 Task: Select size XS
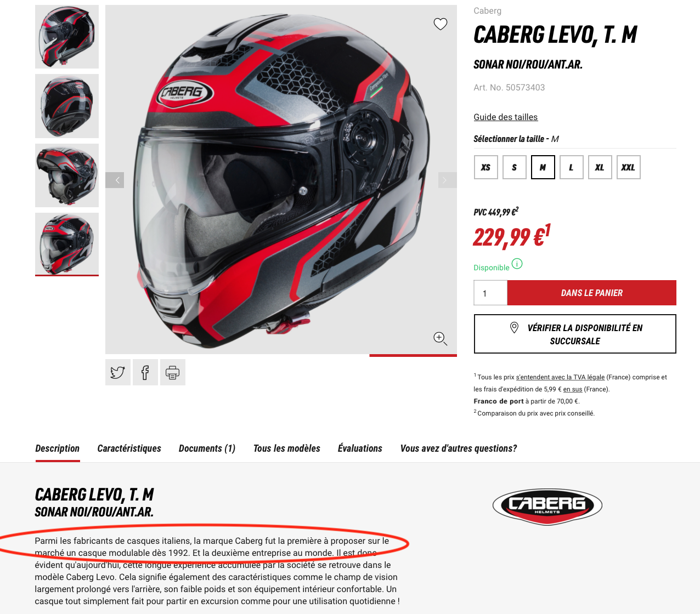tap(486, 167)
